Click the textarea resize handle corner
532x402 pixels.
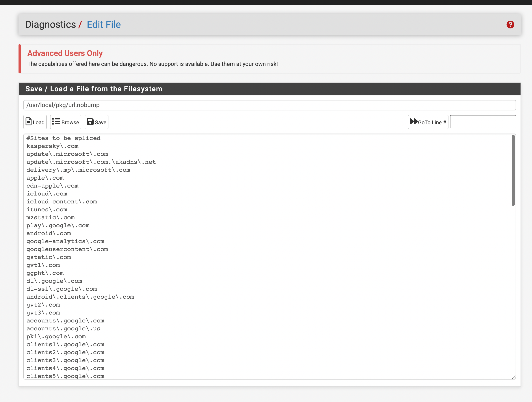pos(514,377)
